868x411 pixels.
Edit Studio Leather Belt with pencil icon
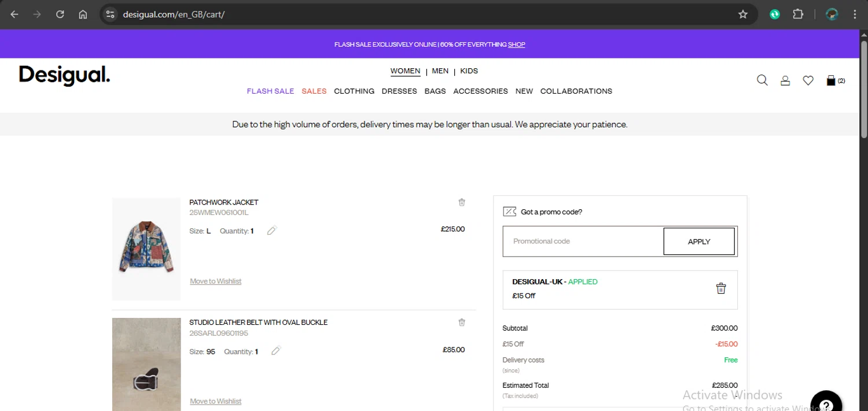[276, 351]
